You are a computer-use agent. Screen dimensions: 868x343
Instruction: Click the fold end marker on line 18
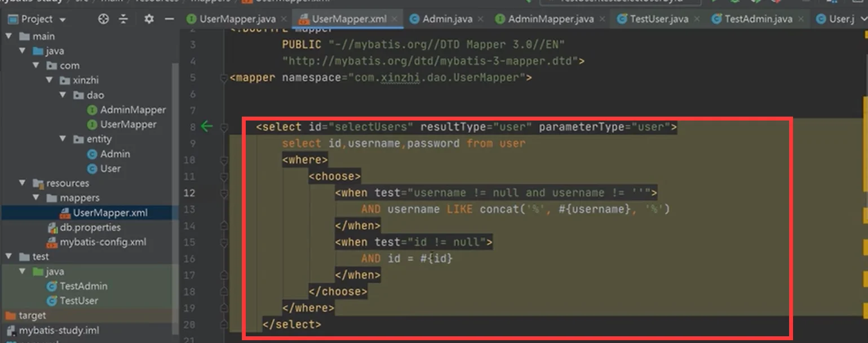pos(224,292)
